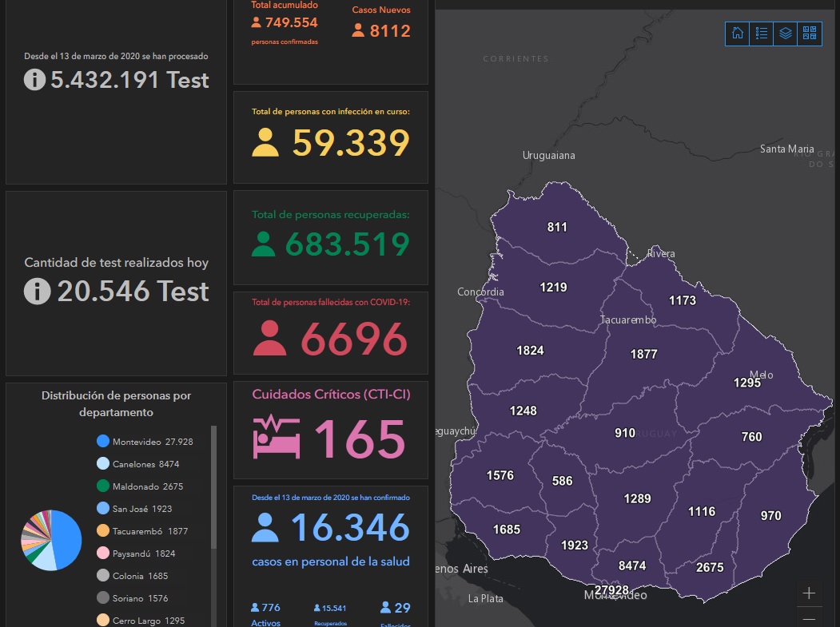Click the department distribution pie chart
Screen dimensions: 840x627
coord(51,541)
